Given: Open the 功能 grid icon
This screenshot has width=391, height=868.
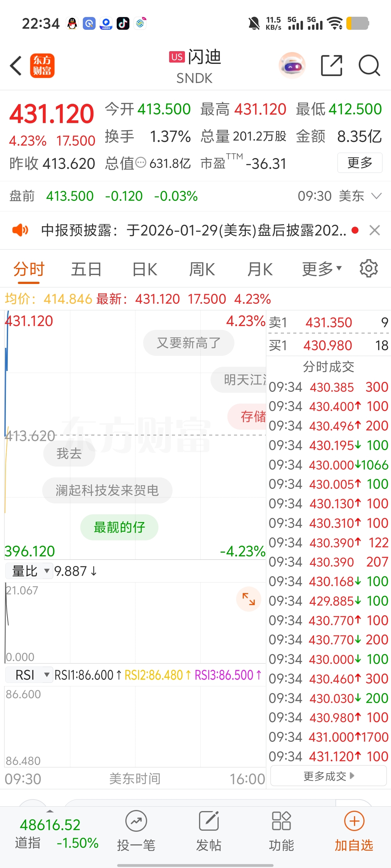Looking at the screenshot, I should click(281, 821).
